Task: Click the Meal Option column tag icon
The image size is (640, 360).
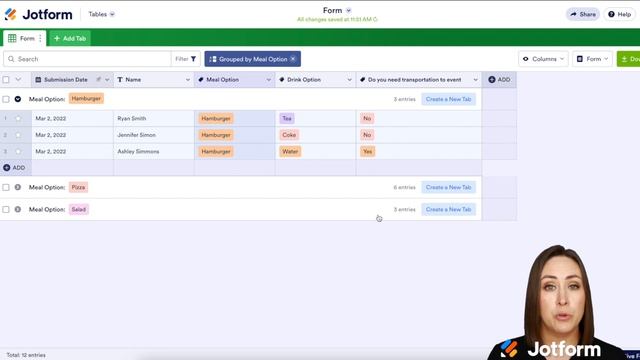Action: (201, 80)
